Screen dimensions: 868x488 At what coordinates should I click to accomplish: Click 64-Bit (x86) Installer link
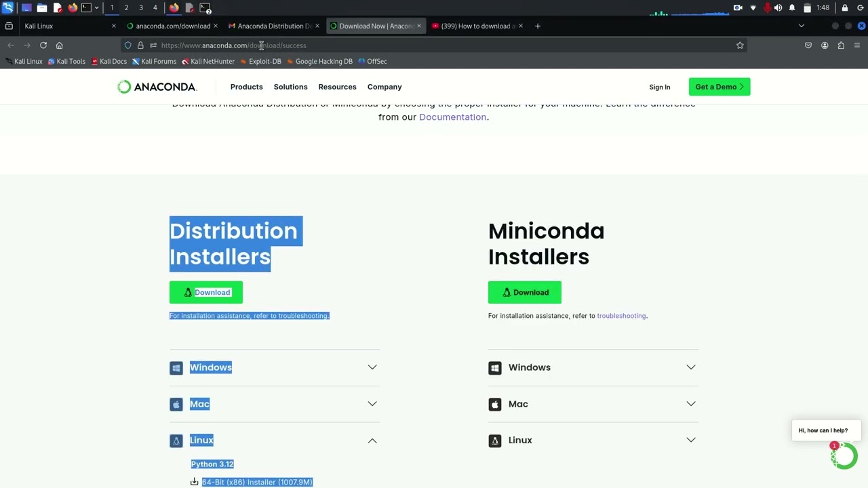pos(257,482)
